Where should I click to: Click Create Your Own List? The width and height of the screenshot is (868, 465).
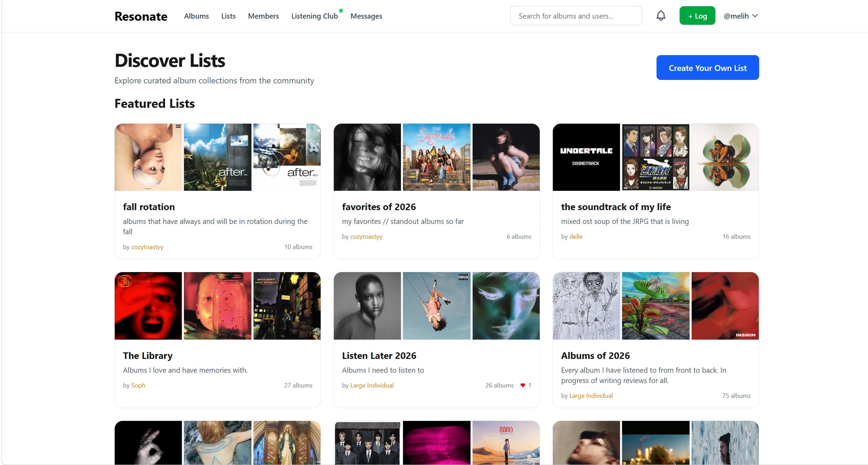[x=707, y=68]
